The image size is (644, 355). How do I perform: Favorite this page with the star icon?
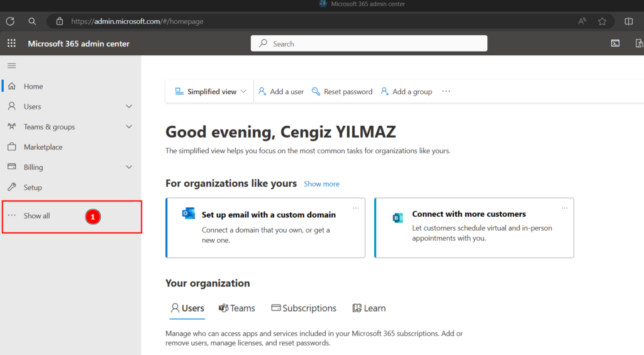click(602, 21)
